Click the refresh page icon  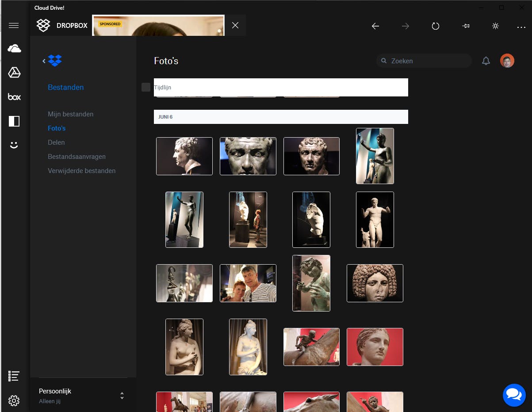[436, 26]
